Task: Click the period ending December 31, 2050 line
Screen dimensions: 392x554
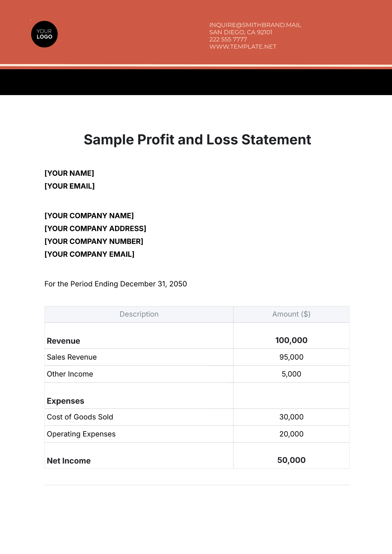Action: point(116,284)
